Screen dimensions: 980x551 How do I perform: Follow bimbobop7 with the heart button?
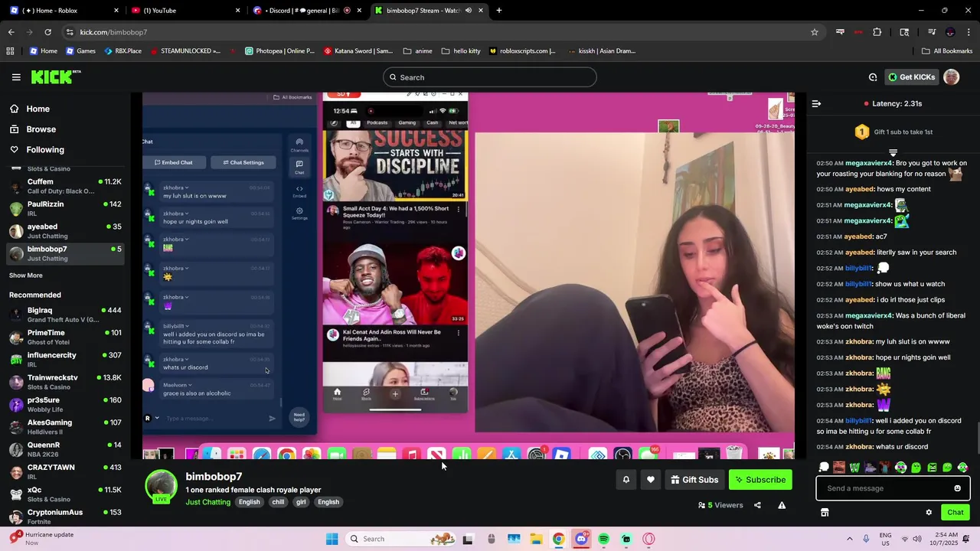click(x=651, y=480)
